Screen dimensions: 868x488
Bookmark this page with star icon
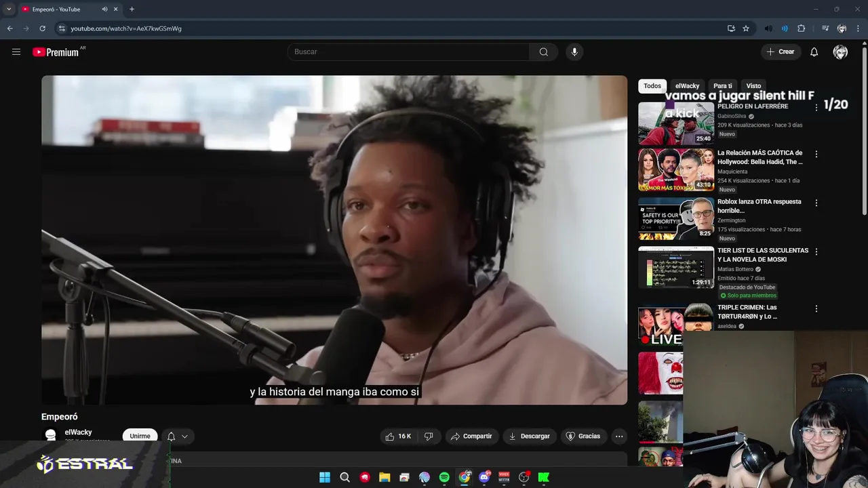click(x=746, y=28)
